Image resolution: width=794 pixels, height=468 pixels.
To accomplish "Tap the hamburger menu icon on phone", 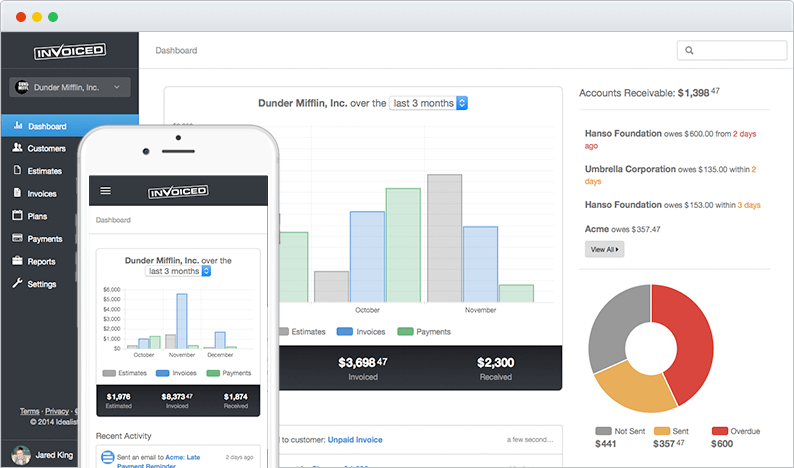I will [105, 191].
